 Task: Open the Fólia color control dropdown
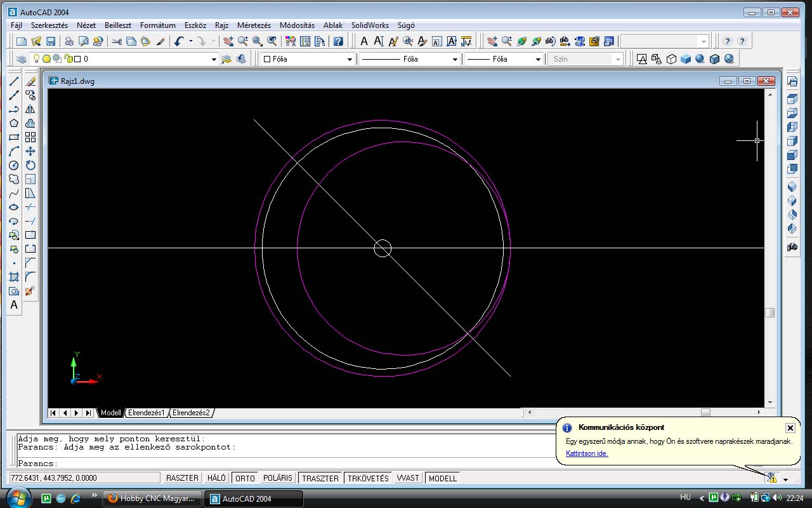tap(307, 59)
